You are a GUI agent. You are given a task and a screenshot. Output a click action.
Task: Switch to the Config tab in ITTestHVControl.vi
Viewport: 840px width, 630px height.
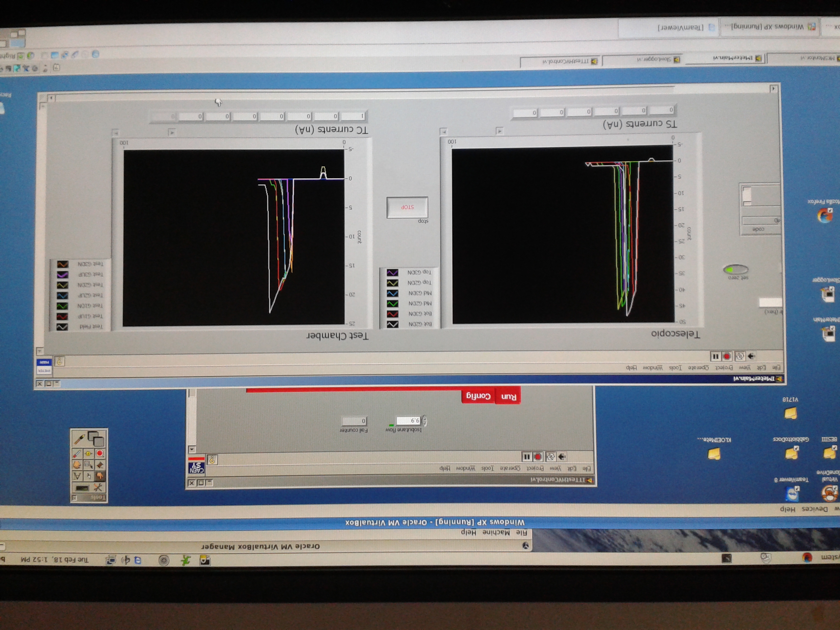478,396
